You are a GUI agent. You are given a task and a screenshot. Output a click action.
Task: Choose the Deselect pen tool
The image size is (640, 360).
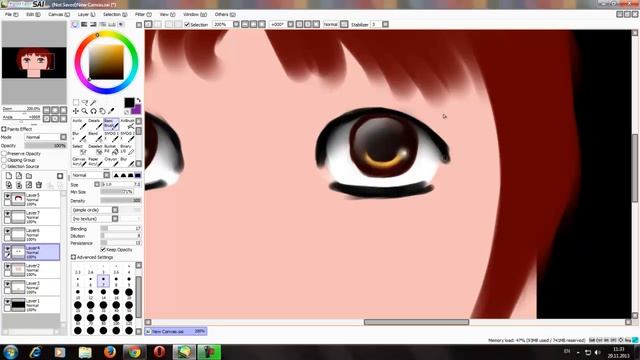pos(95,149)
